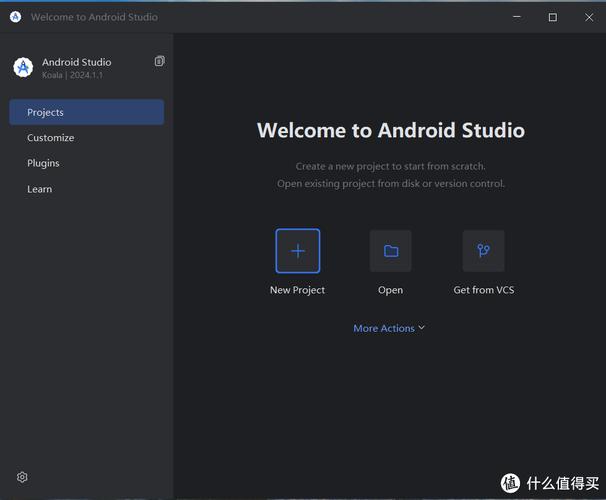Image resolution: width=606 pixels, height=500 pixels.
Task: Click the New Project plus icon
Action: (298, 251)
